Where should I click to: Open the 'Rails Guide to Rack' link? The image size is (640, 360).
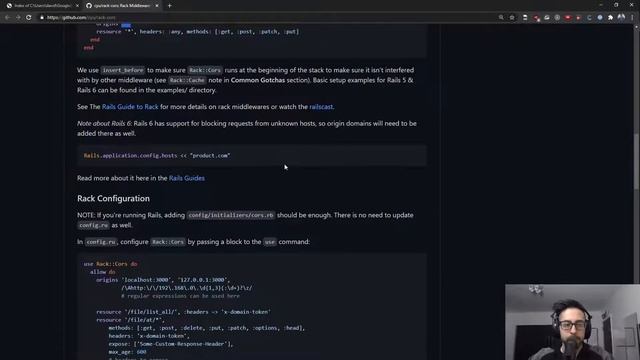click(x=130, y=107)
